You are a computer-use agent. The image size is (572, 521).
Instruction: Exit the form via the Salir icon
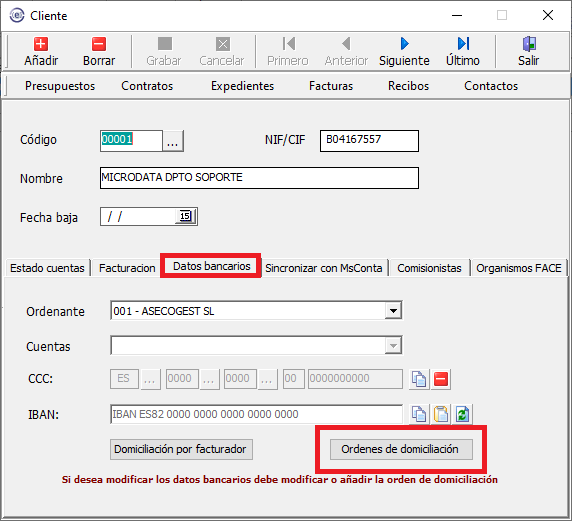pyautogui.click(x=529, y=44)
